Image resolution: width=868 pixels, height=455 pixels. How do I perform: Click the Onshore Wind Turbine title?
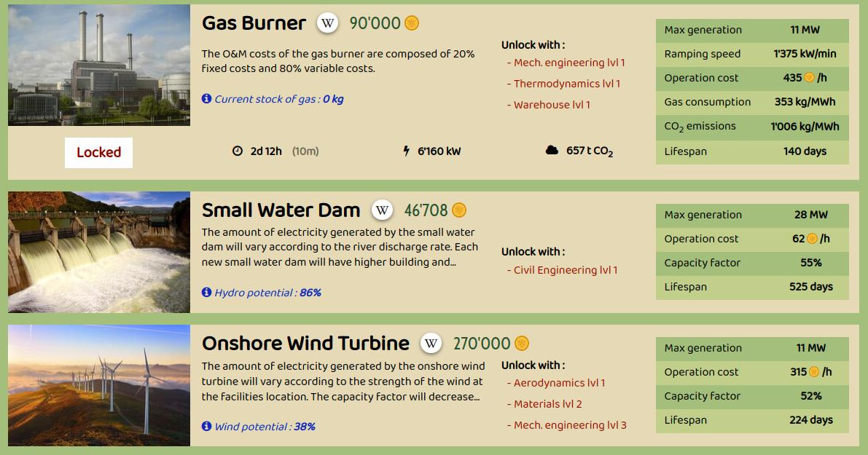point(305,344)
